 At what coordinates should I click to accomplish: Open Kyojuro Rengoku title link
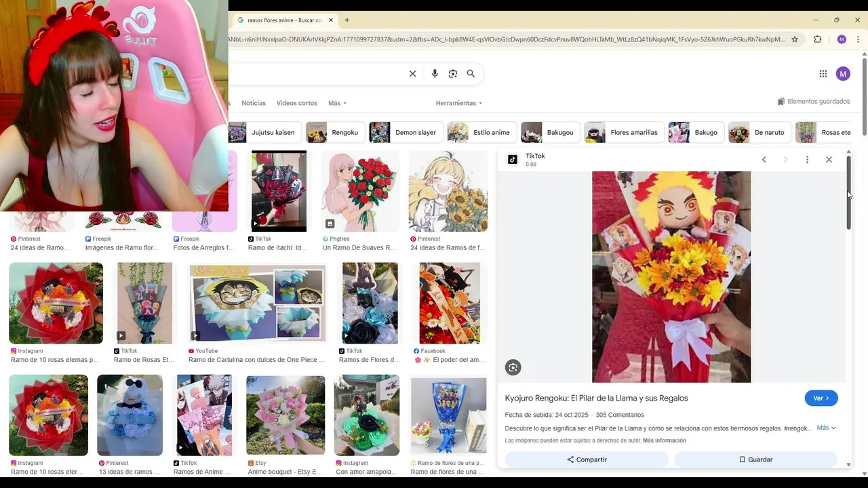[x=596, y=399]
